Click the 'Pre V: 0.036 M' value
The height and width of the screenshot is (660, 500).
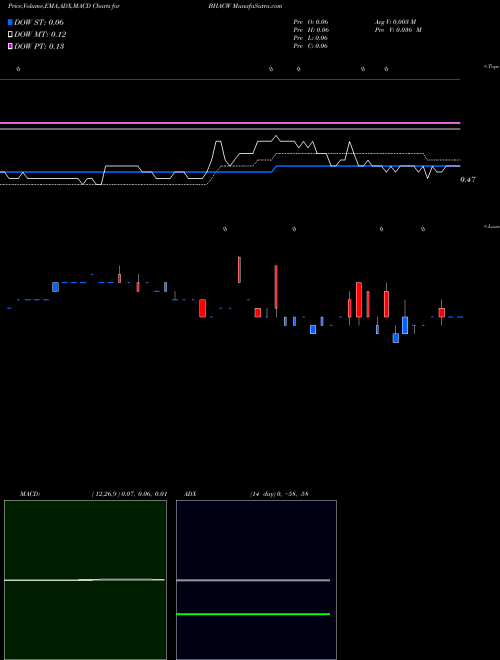(x=398, y=30)
